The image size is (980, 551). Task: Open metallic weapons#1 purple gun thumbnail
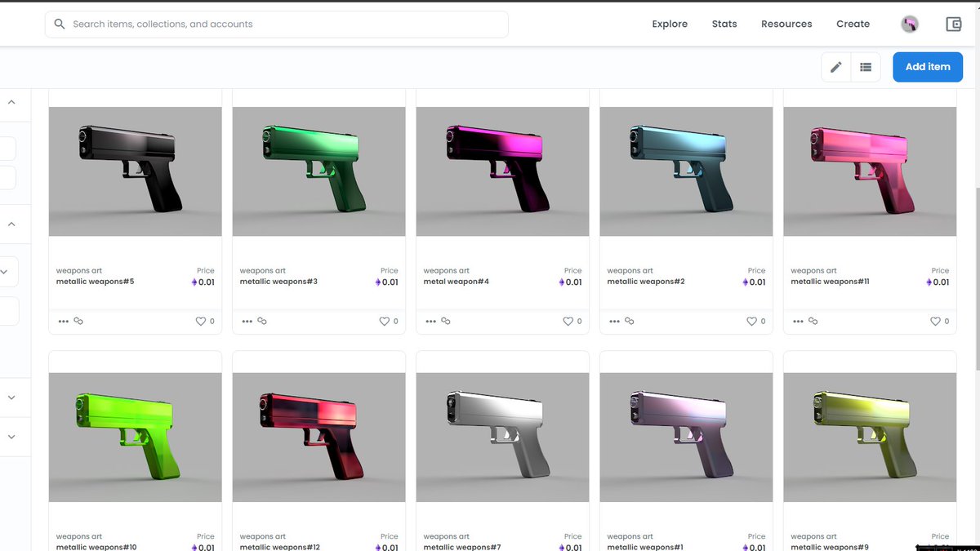pyautogui.click(x=687, y=438)
